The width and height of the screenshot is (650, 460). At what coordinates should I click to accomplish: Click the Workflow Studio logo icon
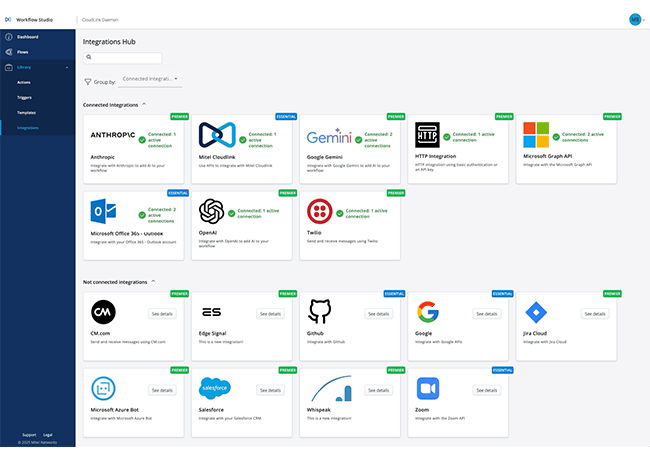[8, 19]
